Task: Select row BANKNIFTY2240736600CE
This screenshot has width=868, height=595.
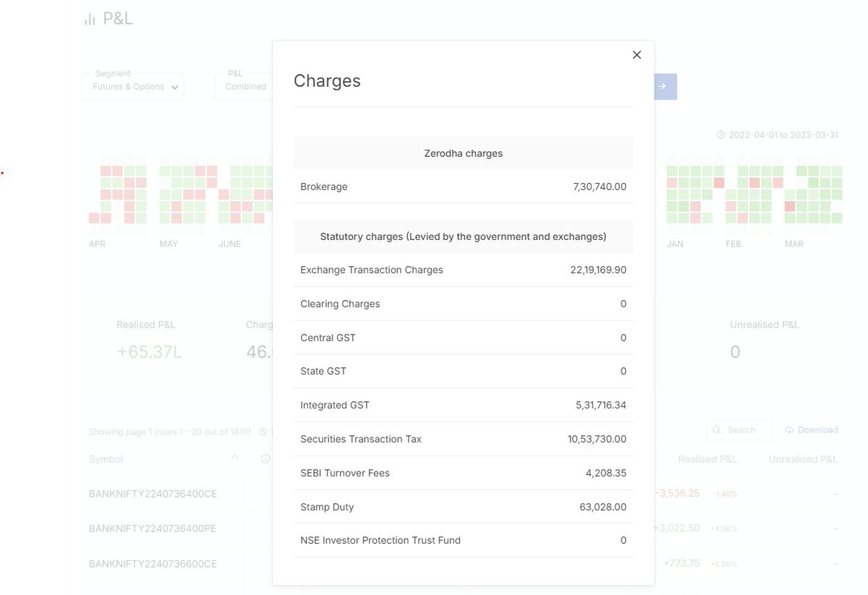Action: [153, 563]
